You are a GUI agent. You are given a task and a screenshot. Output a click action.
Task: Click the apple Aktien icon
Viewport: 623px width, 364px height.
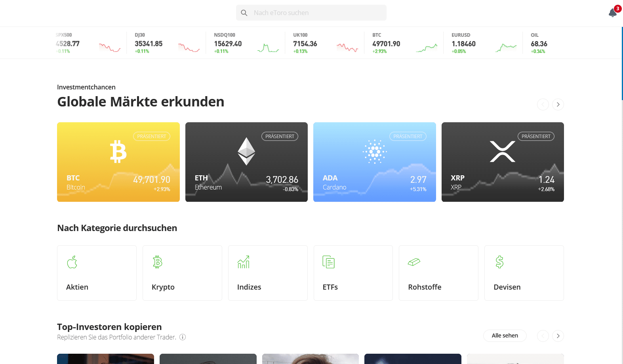coord(72,262)
